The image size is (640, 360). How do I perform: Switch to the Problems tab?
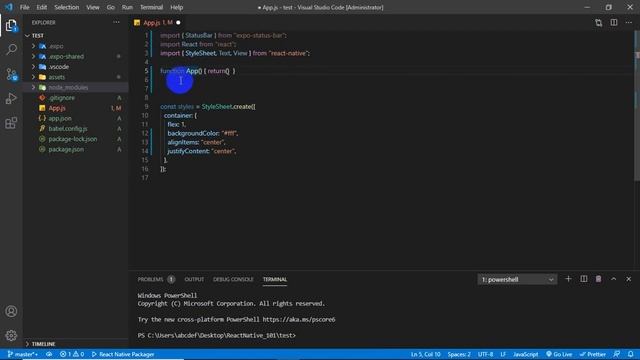point(156,280)
